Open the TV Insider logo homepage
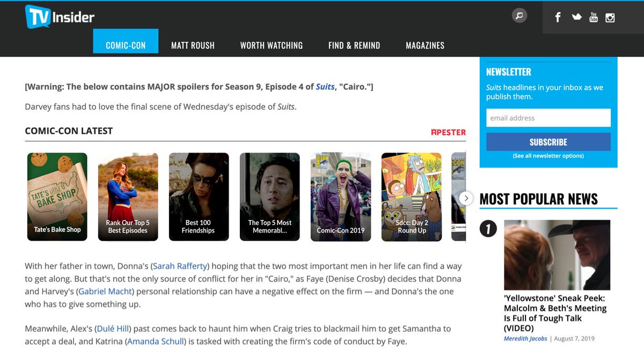644x356 pixels. point(60,17)
